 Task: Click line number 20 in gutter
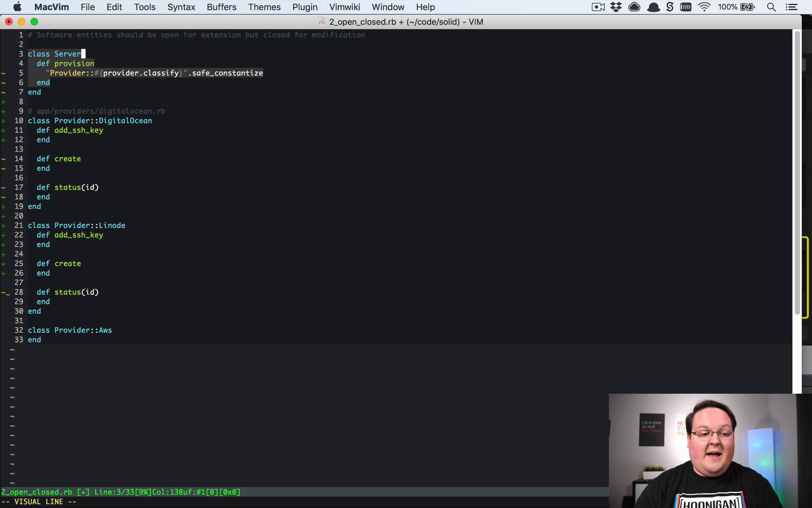(19, 216)
